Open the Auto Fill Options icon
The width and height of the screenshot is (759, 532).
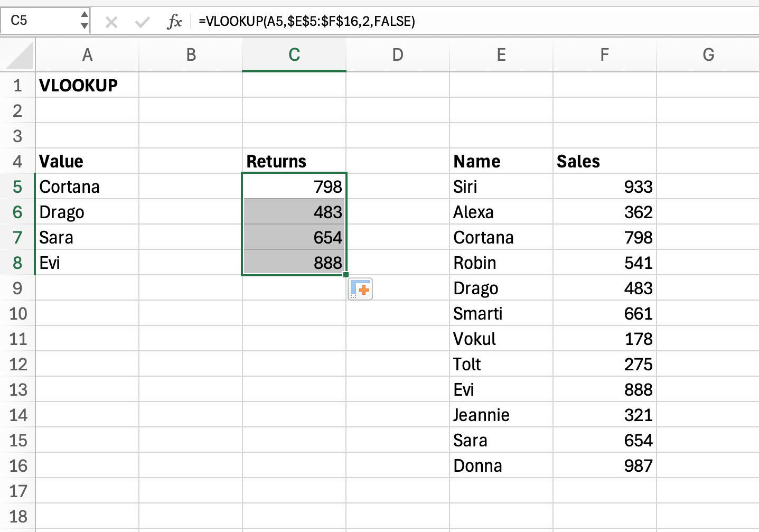(x=360, y=289)
